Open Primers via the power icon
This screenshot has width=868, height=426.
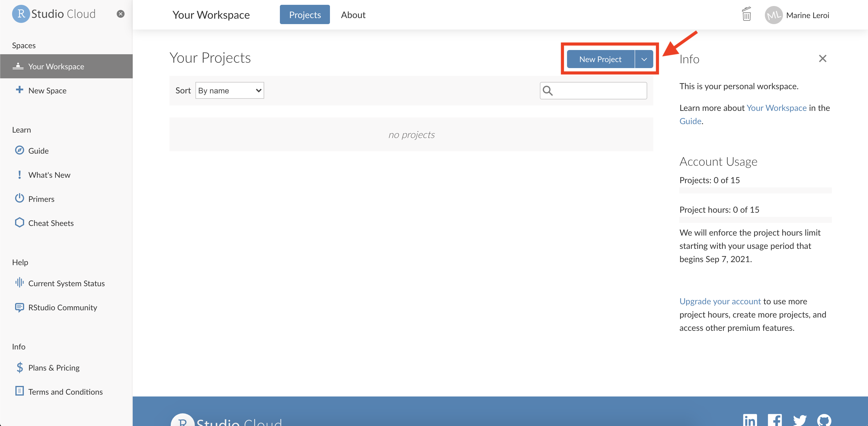20,198
